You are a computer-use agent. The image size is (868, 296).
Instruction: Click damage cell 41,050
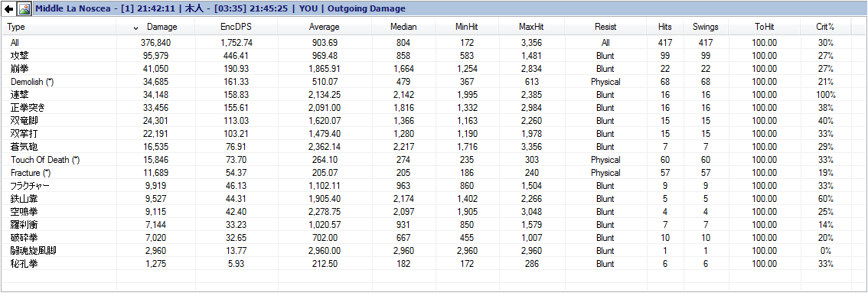click(x=155, y=69)
